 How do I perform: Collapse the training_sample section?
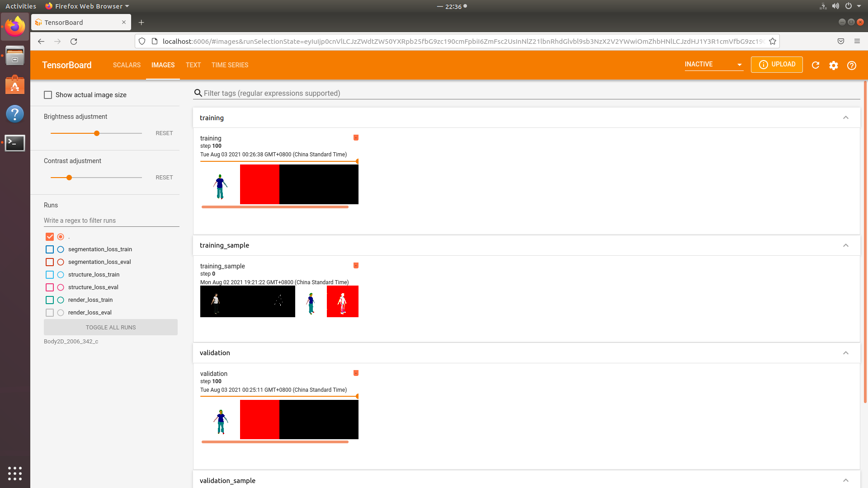click(x=845, y=245)
